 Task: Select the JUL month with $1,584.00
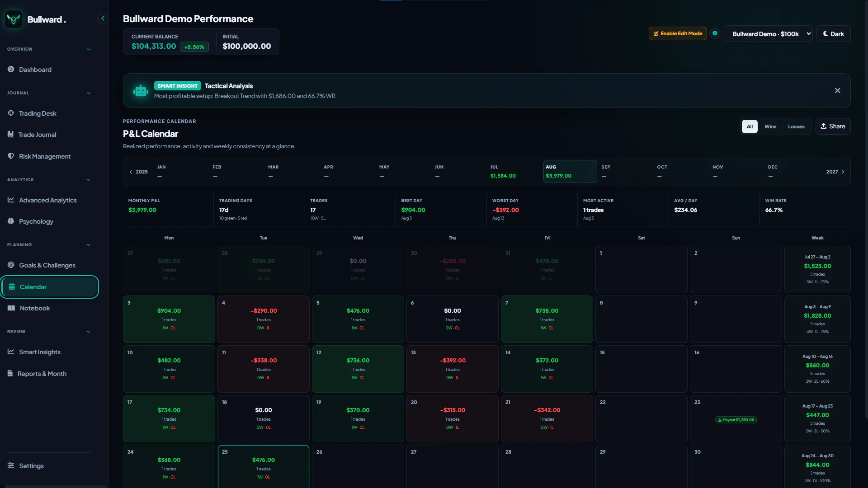(x=515, y=172)
